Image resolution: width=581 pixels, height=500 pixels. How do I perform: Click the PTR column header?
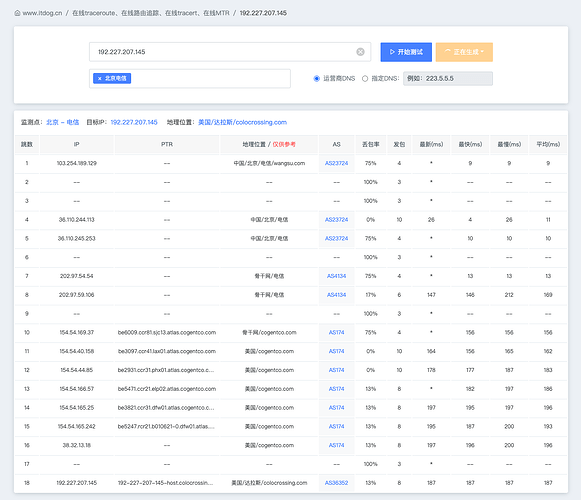point(167,145)
